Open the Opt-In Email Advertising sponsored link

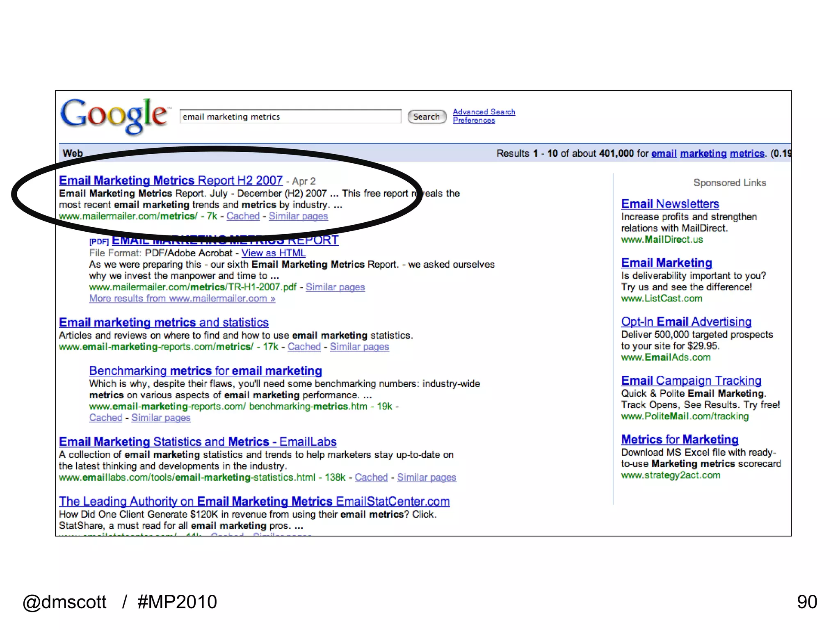(686, 322)
